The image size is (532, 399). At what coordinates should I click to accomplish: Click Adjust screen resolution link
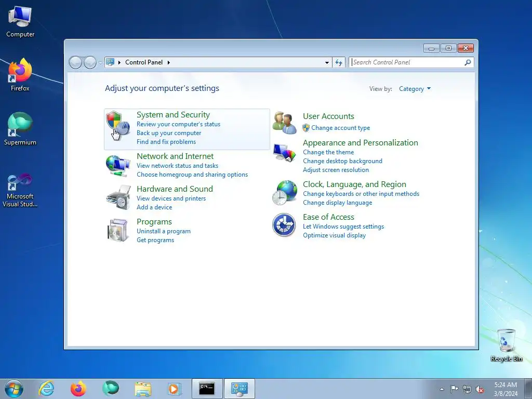(336, 170)
